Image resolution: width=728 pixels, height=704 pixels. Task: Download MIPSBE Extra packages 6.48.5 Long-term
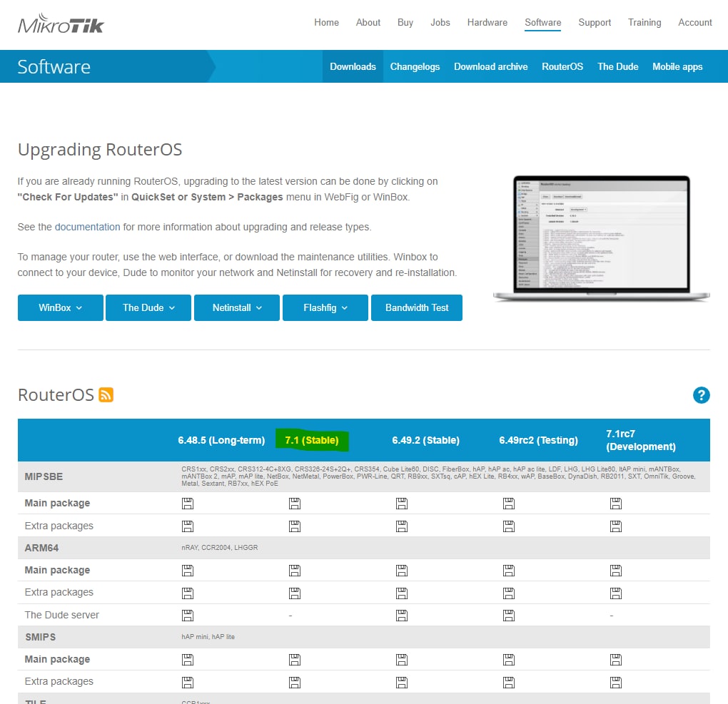pyautogui.click(x=188, y=526)
